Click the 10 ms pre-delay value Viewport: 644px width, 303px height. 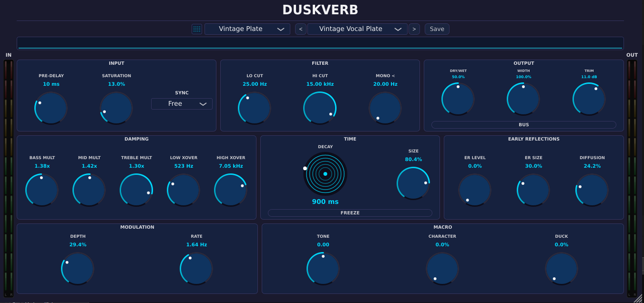pyautogui.click(x=51, y=84)
